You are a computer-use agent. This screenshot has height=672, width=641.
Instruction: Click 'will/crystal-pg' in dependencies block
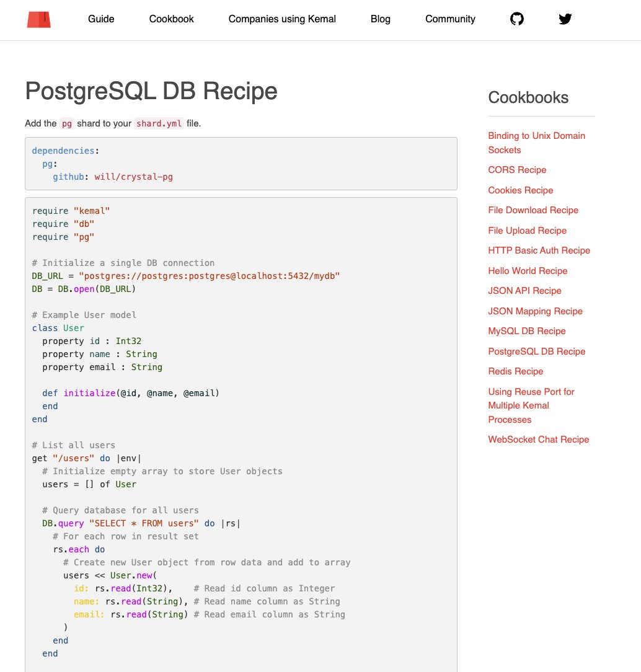(x=134, y=177)
